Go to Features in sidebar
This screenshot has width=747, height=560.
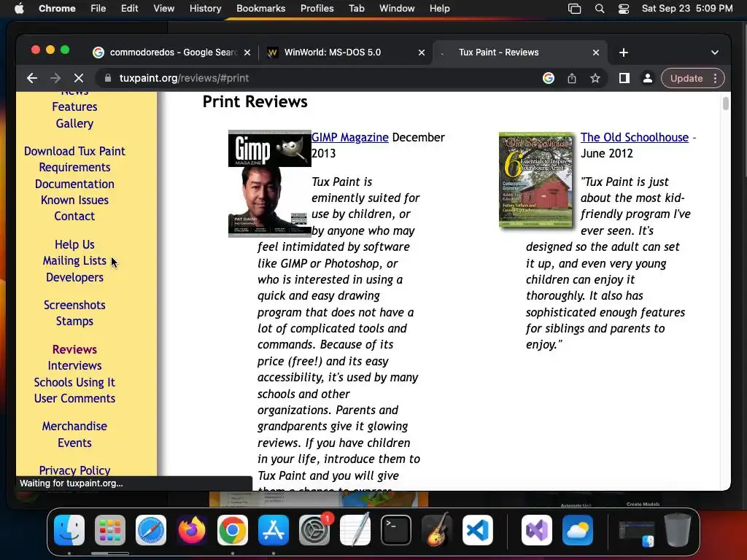click(75, 106)
